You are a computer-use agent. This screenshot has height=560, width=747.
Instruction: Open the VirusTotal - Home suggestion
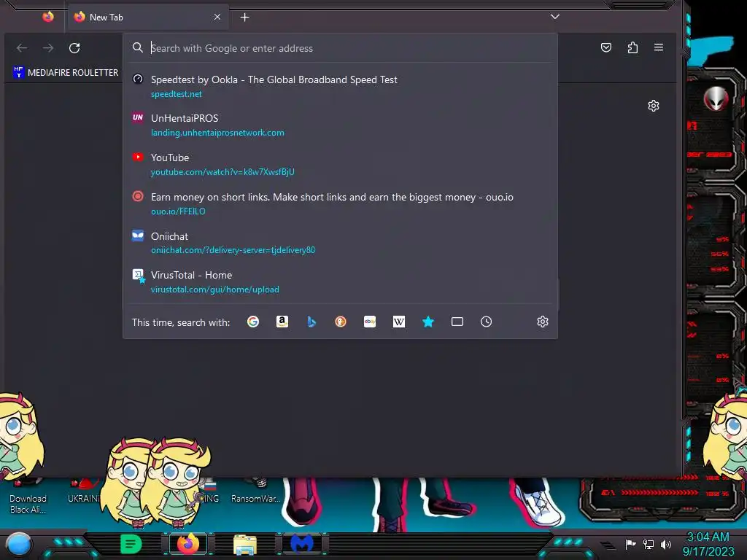[x=340, y=282]
